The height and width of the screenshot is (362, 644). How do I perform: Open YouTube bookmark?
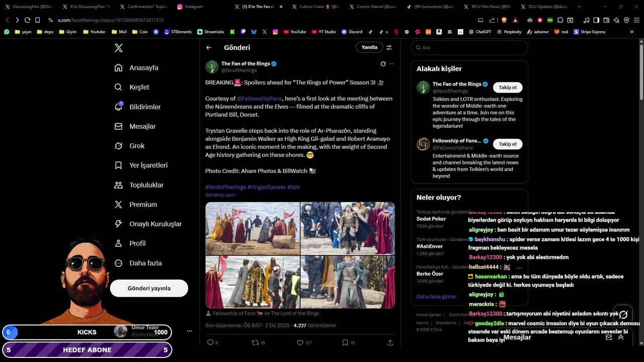pyautogui.click(x=294, y=32)
